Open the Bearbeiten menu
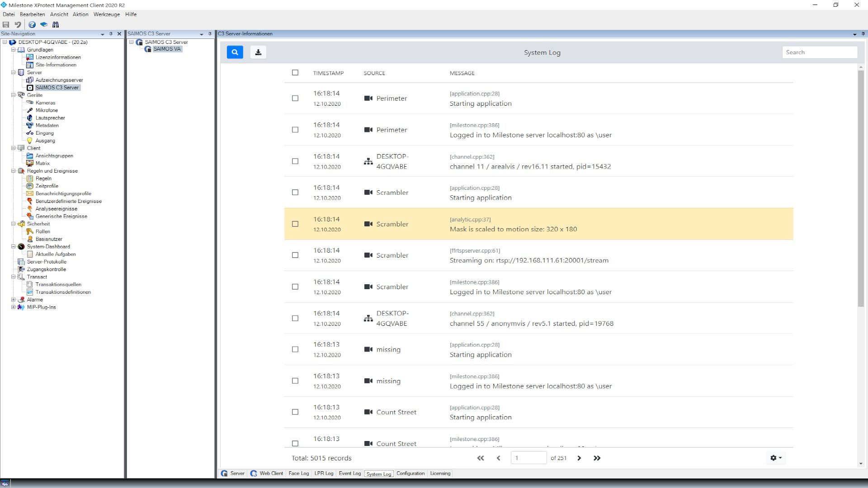Viewport: 868px width, 488px height. point(33,14)
